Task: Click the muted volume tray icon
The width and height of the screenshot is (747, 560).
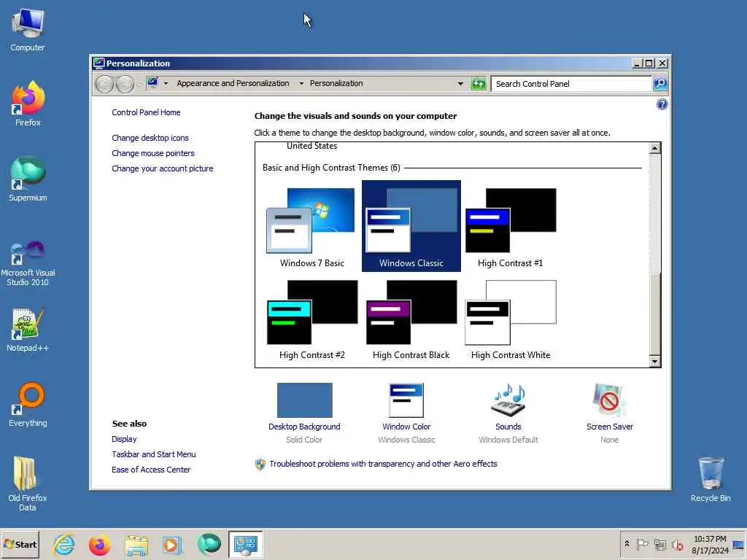Action: click(677, 544)
